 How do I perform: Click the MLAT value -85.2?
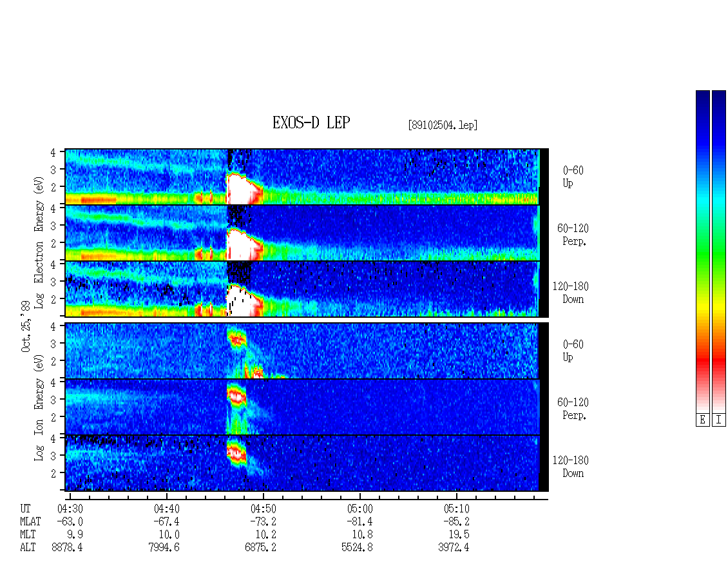click(x=456, y=521)
